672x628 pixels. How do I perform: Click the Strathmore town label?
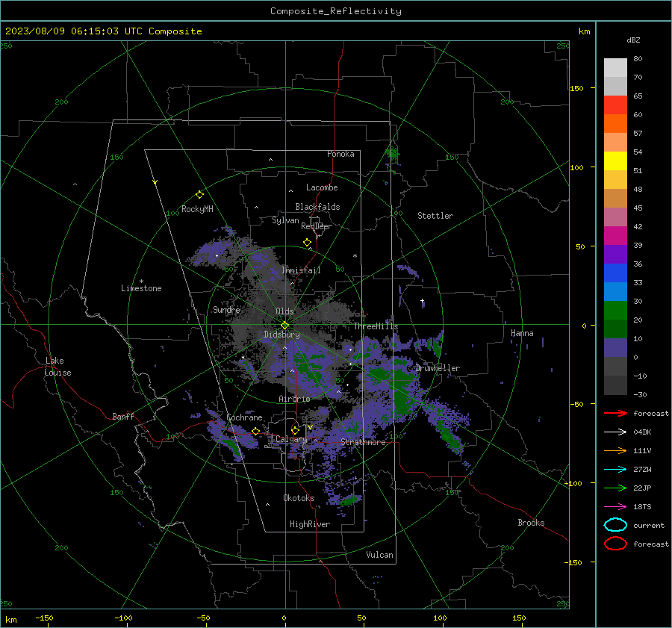(x=363, y=442)
